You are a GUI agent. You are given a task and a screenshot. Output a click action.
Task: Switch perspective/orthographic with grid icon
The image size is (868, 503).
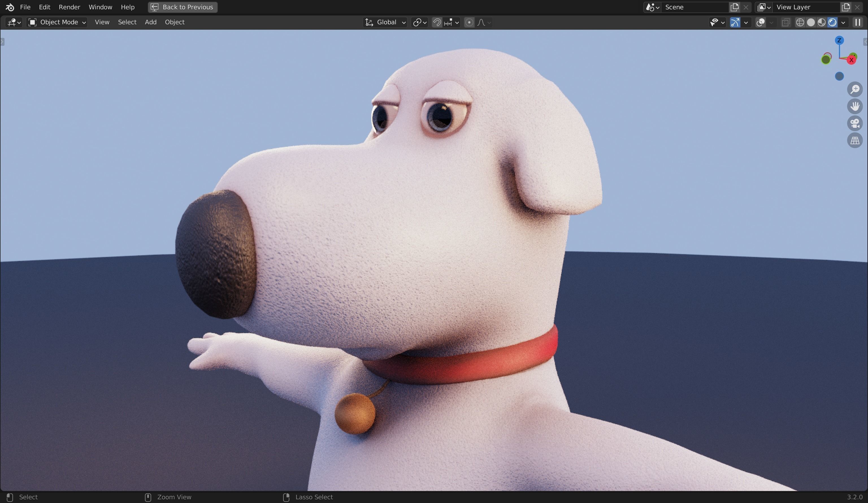pyautogui.click(x=855, y=140)
